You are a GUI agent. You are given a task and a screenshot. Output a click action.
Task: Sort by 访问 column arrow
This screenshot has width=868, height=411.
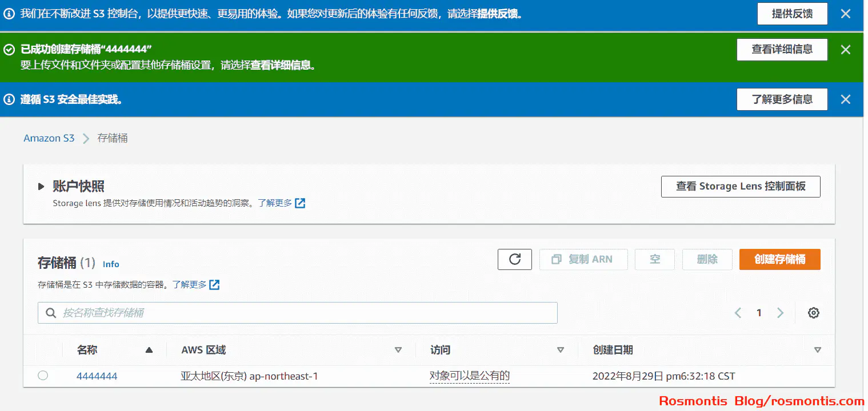561,350
